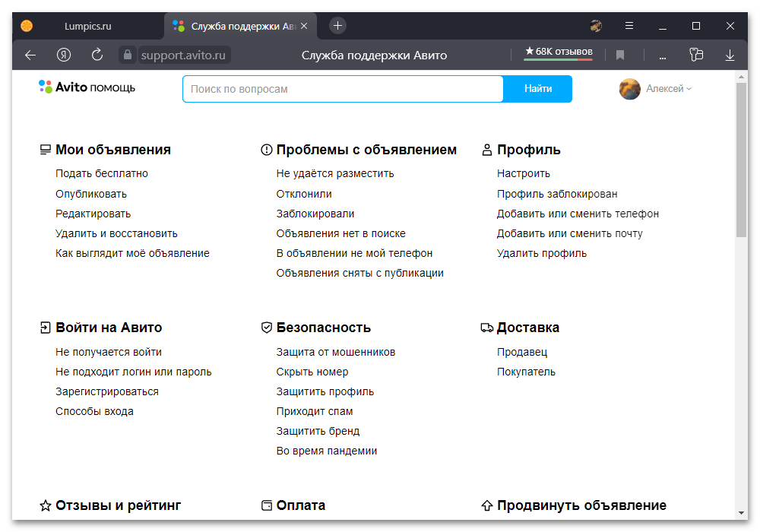Focus the Поиск по вопросам search field

(344, 89)
